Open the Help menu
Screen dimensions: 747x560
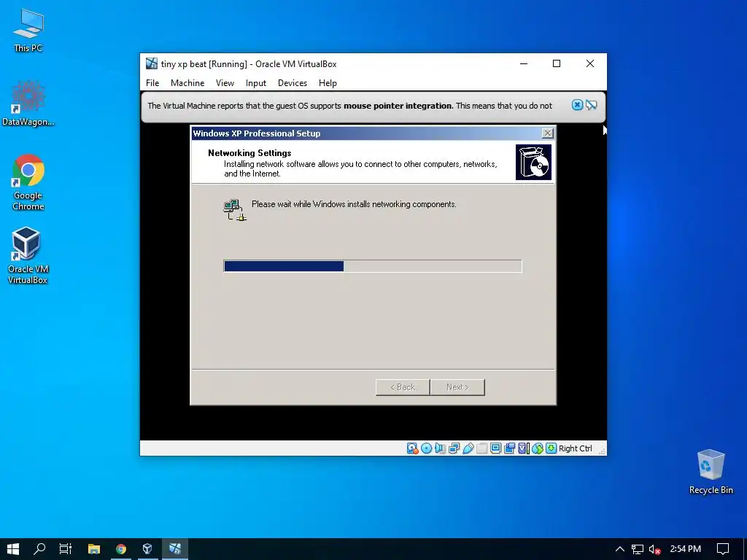[x=328, y=83]
